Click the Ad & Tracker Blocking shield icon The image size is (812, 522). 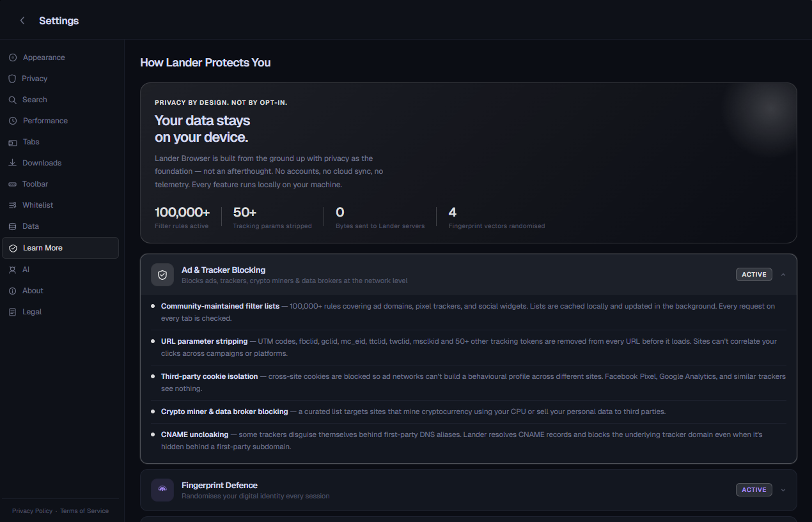point(162,275)
